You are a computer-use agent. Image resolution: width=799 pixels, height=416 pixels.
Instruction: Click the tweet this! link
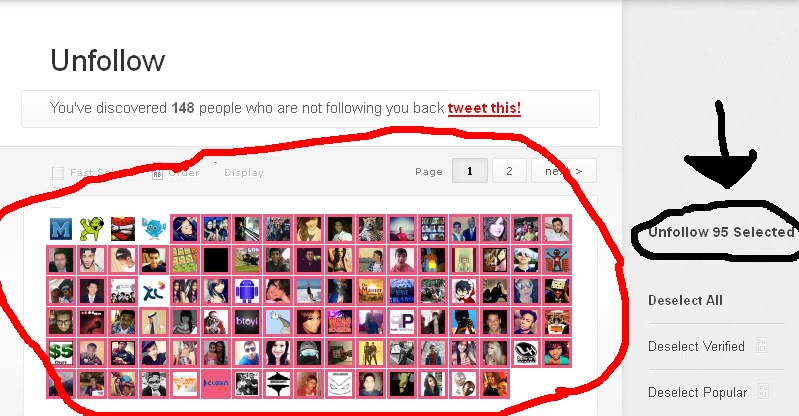(x=484, y=108)
